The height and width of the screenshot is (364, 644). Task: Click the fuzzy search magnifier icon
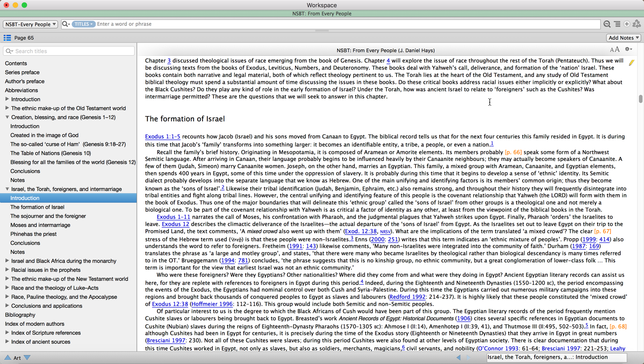pyautogui.click(x=607, y=24)
